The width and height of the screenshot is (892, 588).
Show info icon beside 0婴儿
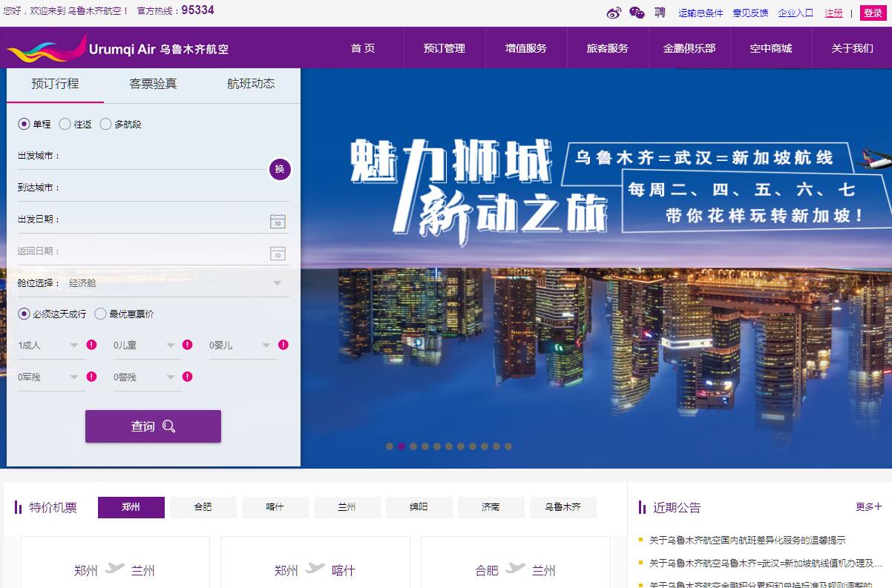click(283, 345)
